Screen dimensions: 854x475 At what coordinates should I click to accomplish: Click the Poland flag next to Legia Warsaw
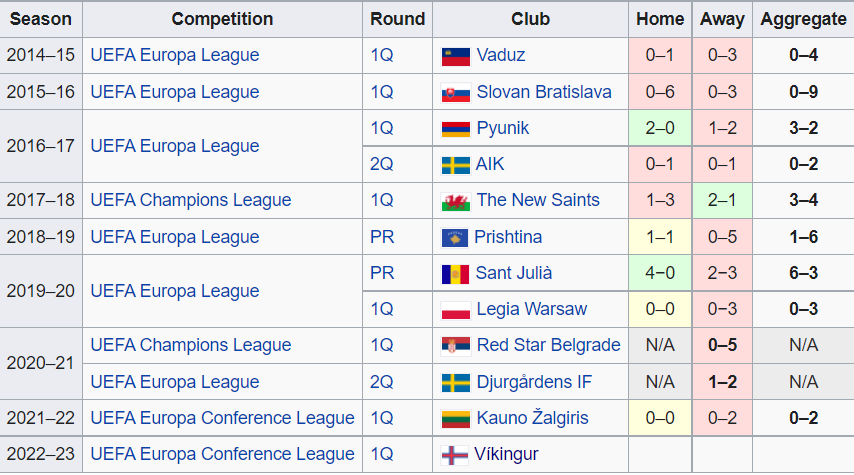(x=455, y=310)
